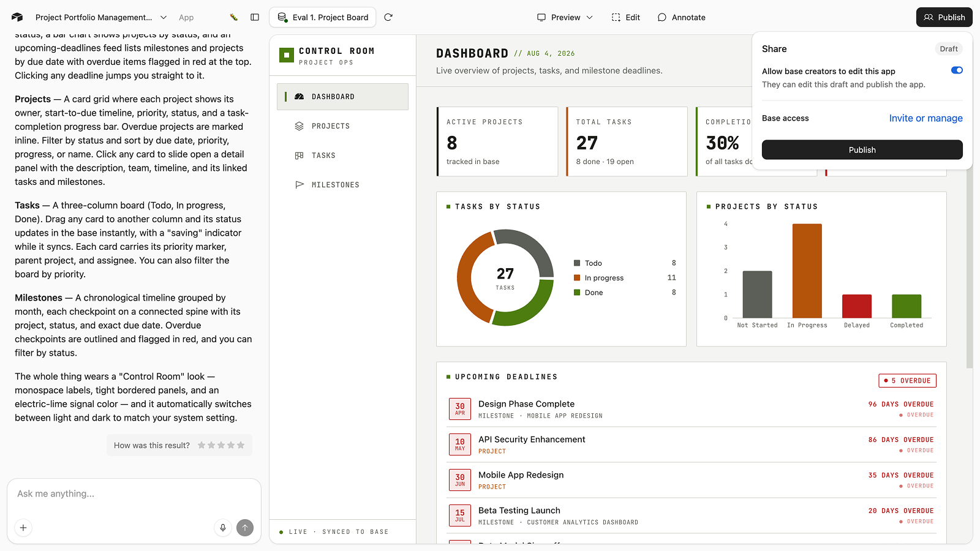Click the 30 APR date badge

click(460, 409)
